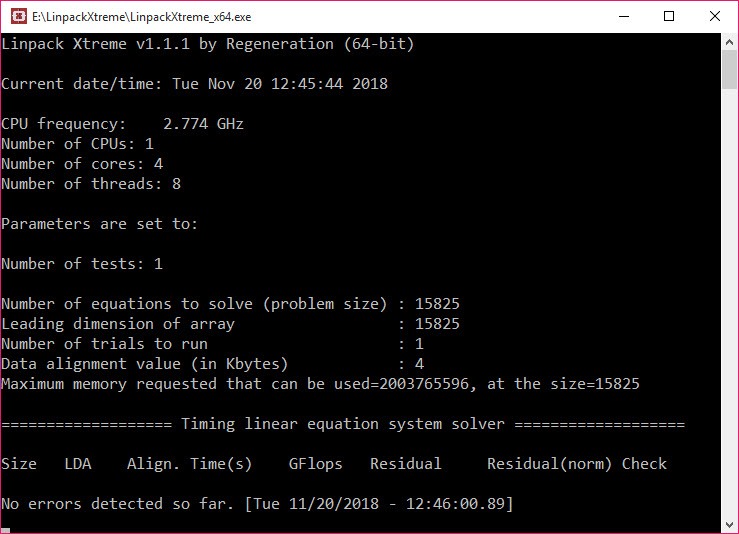
Task: Click the Linpack Xtreme v1.1.1 header line
Action: tap(207, 44)
